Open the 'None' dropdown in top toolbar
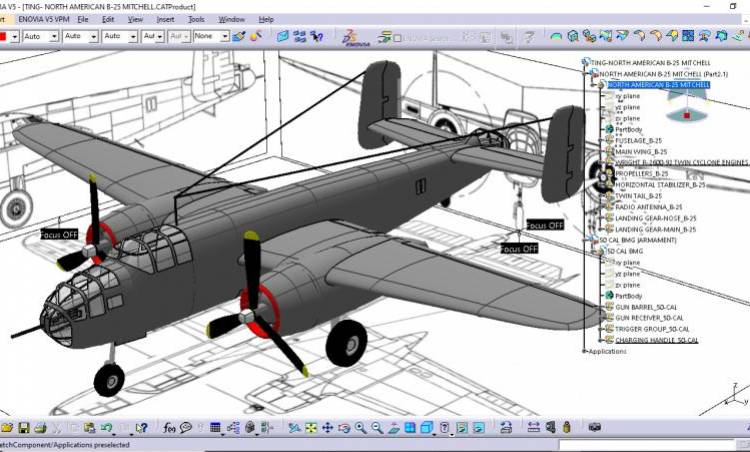Viewport: 750px width, 452px height. tap(211, 37)
